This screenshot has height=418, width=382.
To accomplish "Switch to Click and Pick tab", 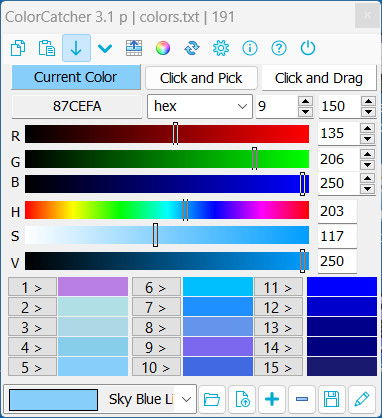I will (201, 78).
